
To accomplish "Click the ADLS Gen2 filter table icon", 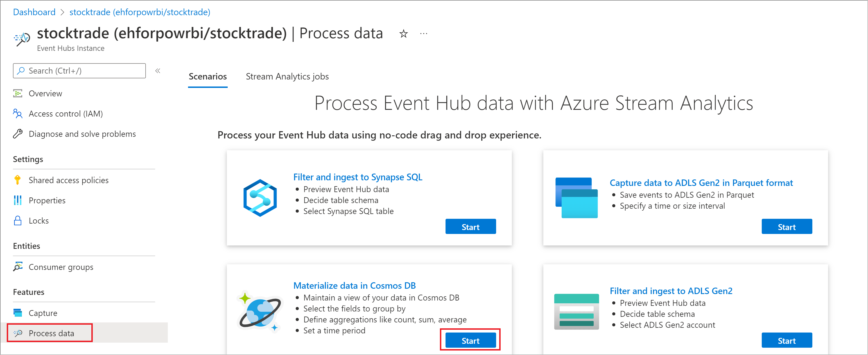I will pyautogui.click(x=576, y=311).
